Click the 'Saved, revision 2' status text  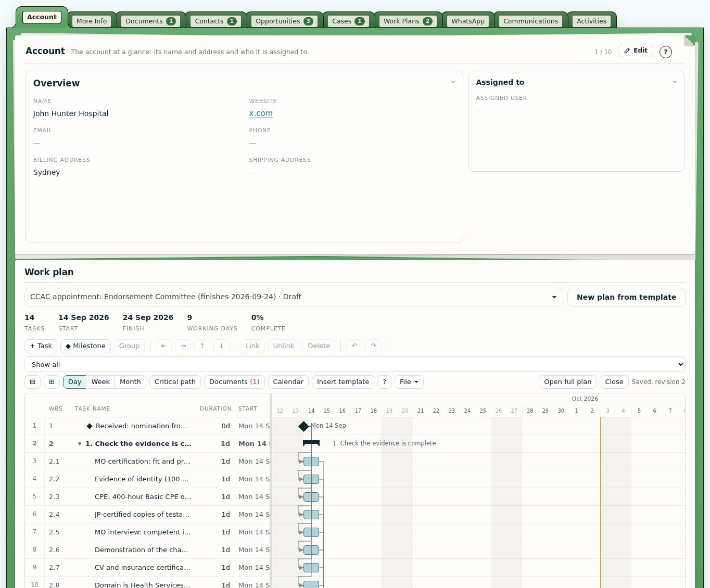(x=658, y=382)
